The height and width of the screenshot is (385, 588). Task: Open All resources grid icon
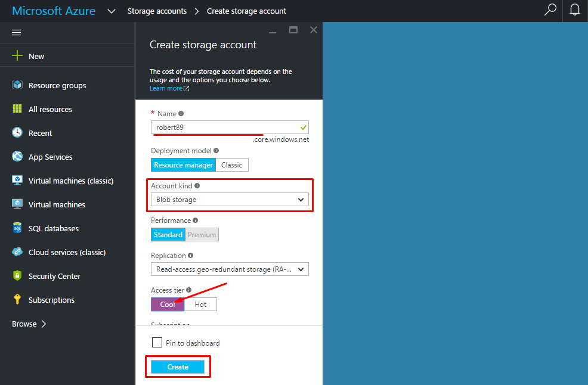pyautogui.click(x=17, y=109)
